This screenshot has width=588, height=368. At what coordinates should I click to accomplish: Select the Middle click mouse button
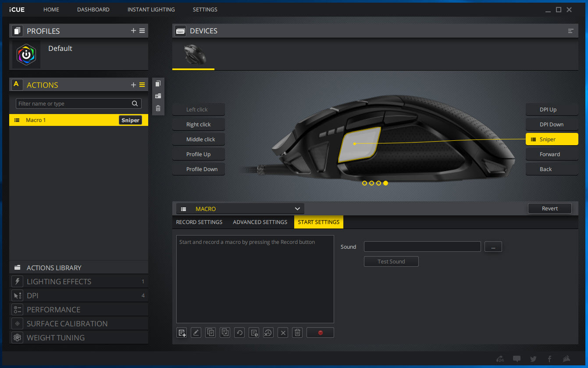199,139
